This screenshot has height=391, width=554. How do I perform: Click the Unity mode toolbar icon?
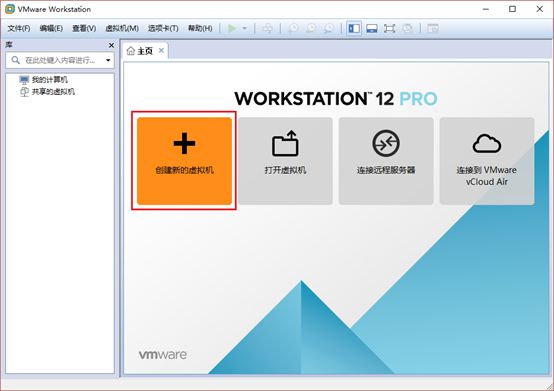tap(407, 28)
